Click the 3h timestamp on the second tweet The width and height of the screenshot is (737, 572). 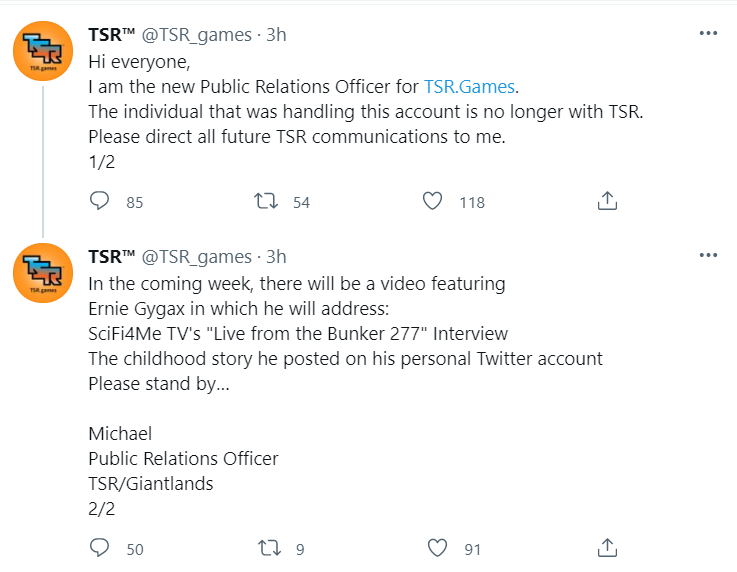[276, 256]
